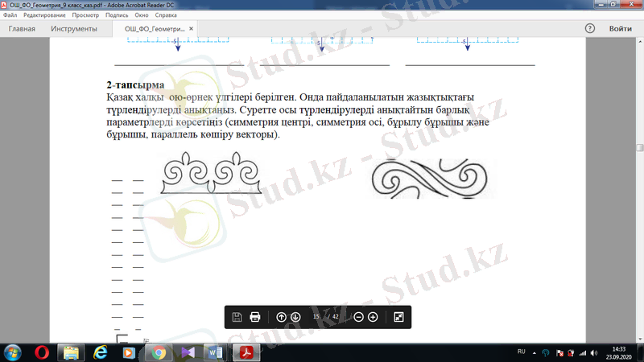Click the Save file icon in floating toolbar
Screen dimensions: 644x362
tap(237, 317)
